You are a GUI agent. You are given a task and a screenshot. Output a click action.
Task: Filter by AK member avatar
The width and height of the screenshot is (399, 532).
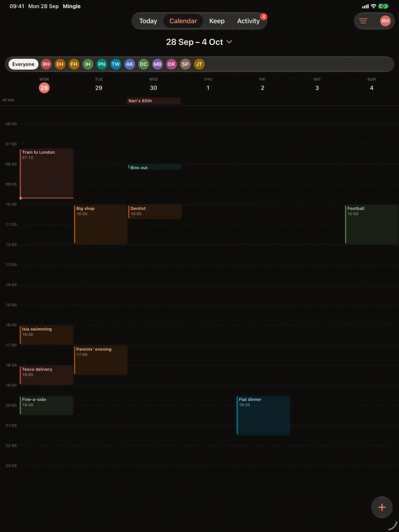click(130, 64)
